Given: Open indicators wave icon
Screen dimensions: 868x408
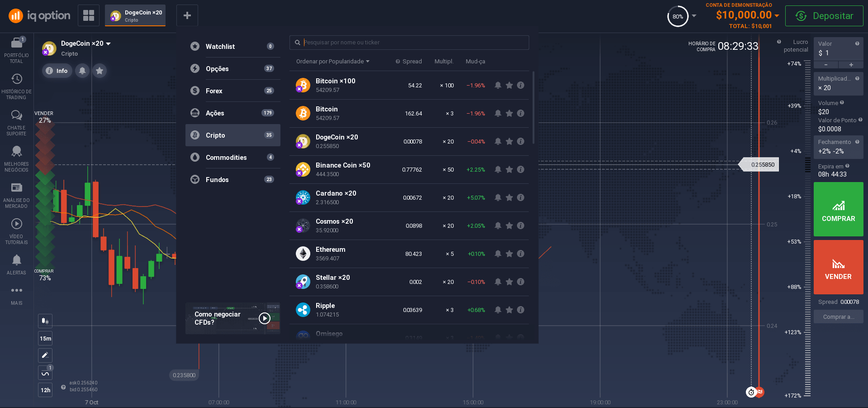Looking at the screenshot, I should pyautogui.click(x=45, y=373).
